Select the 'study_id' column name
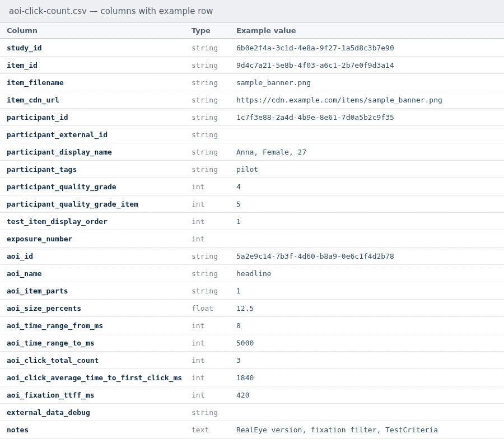 [24, 48]
